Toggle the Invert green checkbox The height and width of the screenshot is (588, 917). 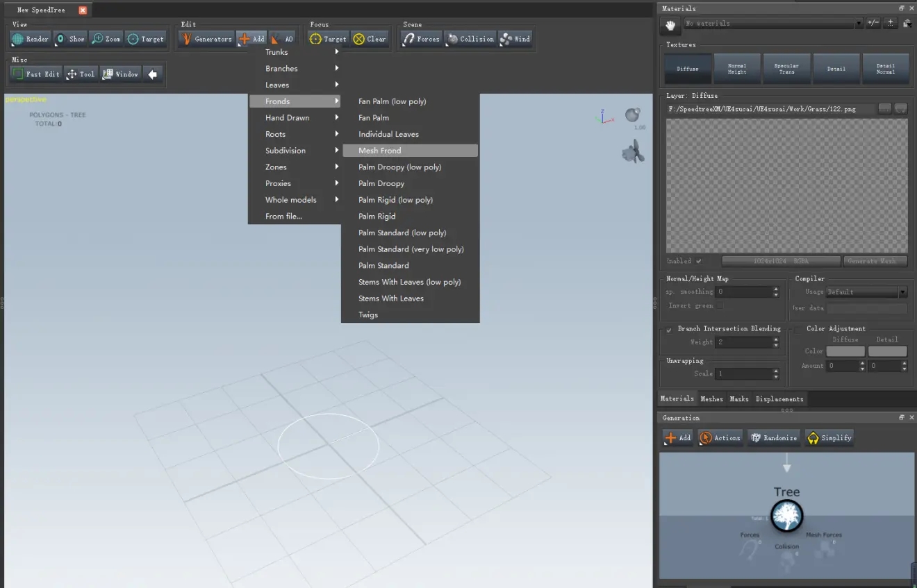pos(720,305)
